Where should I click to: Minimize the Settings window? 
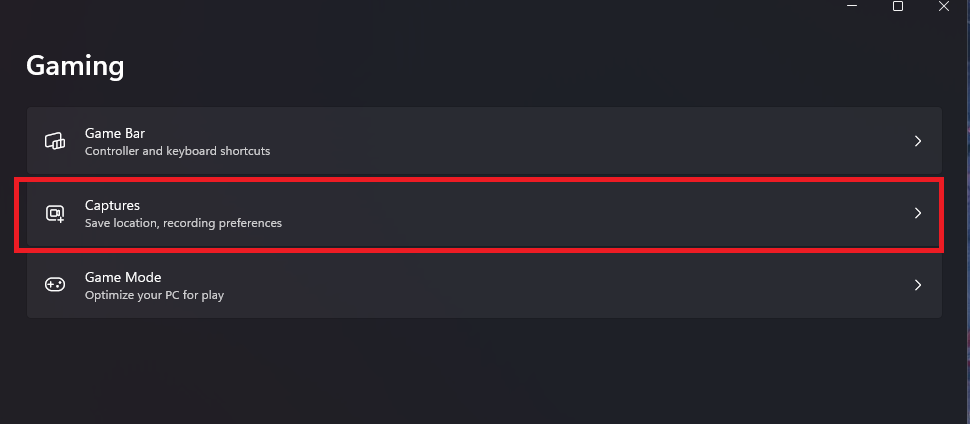(x=853, y=7)
